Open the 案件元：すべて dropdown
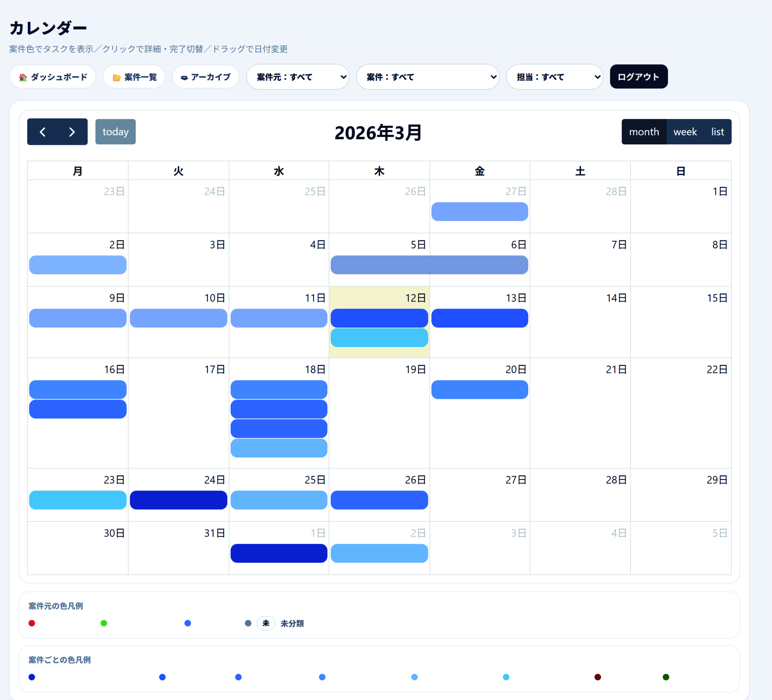772x700 pixels. click(x=298, y=77)
